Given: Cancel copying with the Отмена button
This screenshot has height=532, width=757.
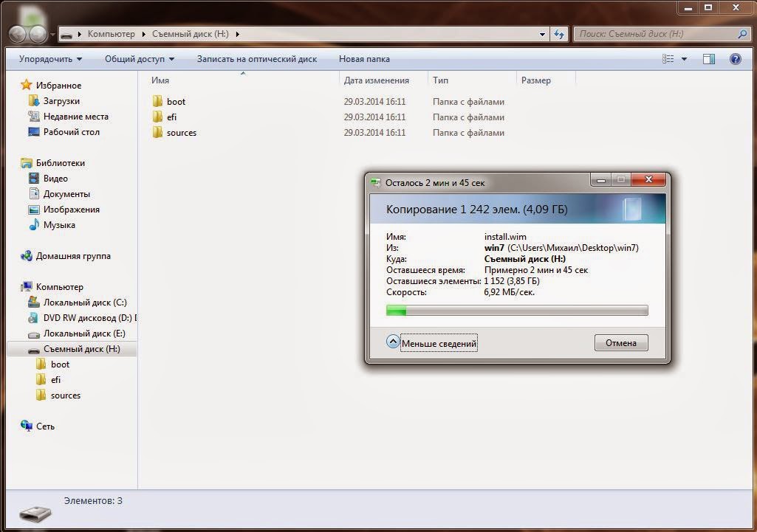Looking at the screenshot, I should [621, 343].
